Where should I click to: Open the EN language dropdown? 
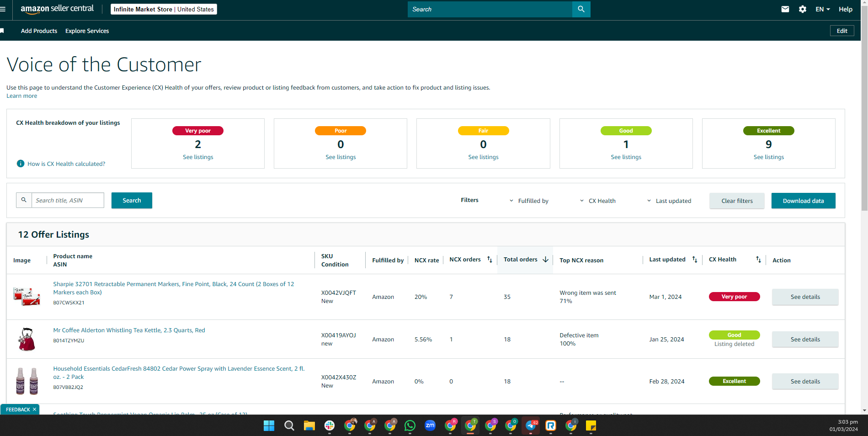click(823, 9)
